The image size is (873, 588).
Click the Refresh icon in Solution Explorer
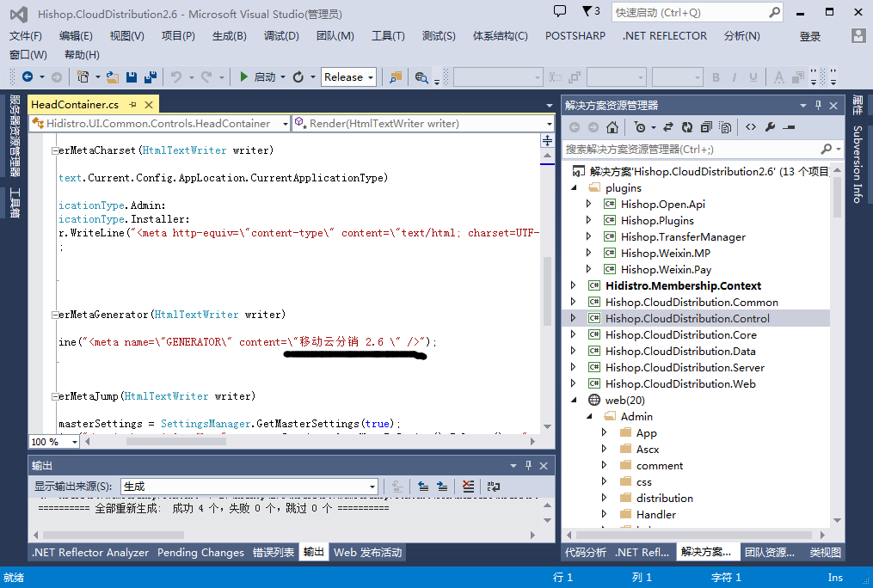[685, 126]
